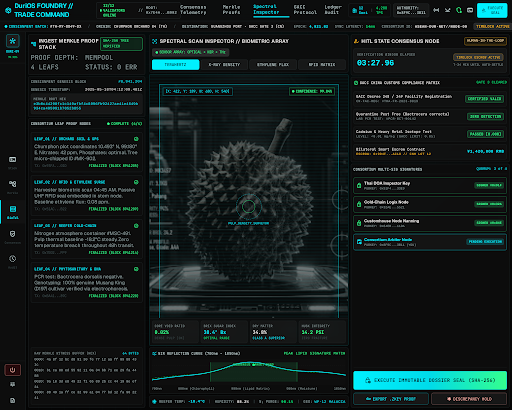512x410 pixels.
Task: Click the Pending Execution badge on arbiter node
Action: [485, 242]
